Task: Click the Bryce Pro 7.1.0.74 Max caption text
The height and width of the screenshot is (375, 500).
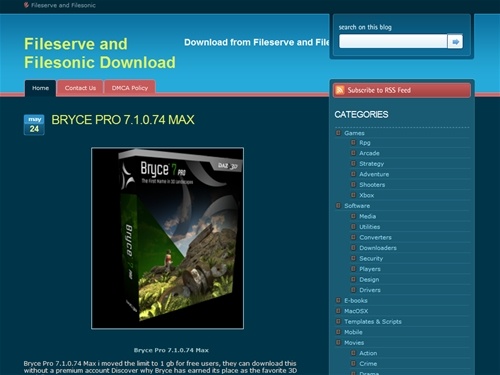Action: pyautogui.click(x=171, y=350)
